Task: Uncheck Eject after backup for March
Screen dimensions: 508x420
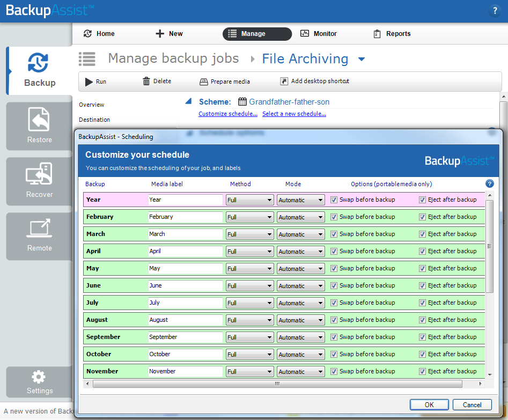Action: point(423,234)
